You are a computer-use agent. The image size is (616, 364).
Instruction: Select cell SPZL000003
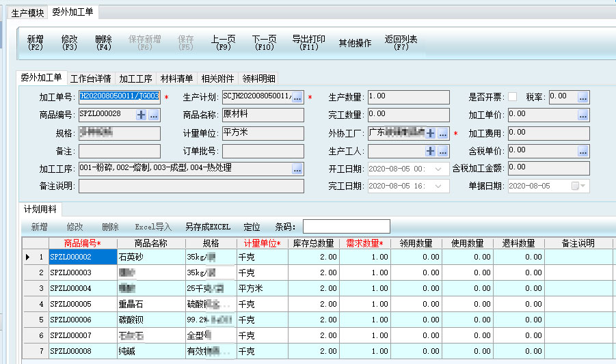click(83, 272)
